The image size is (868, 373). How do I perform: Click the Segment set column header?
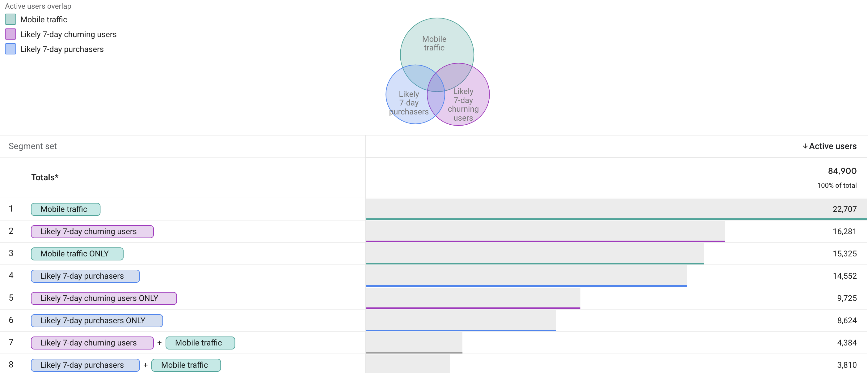click(32, 146)
